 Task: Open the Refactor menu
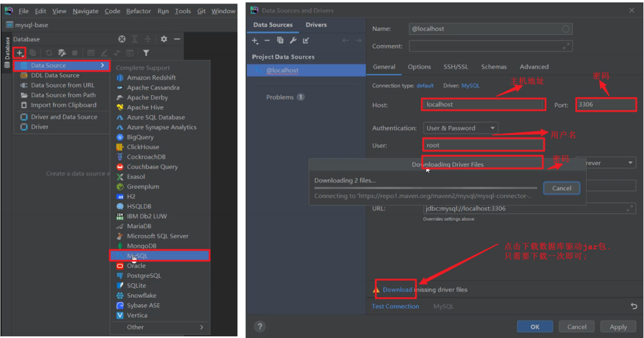point(139,11)
